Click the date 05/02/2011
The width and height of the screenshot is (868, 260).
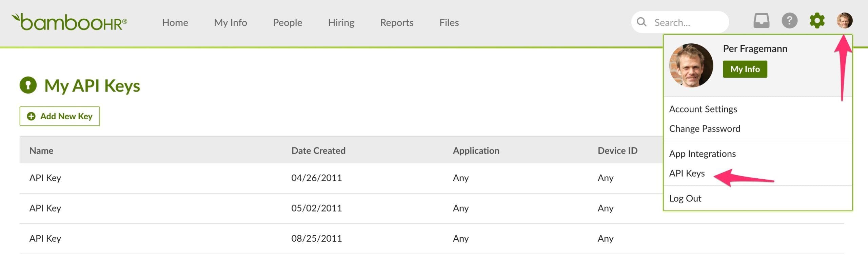[x=316, y=208]
